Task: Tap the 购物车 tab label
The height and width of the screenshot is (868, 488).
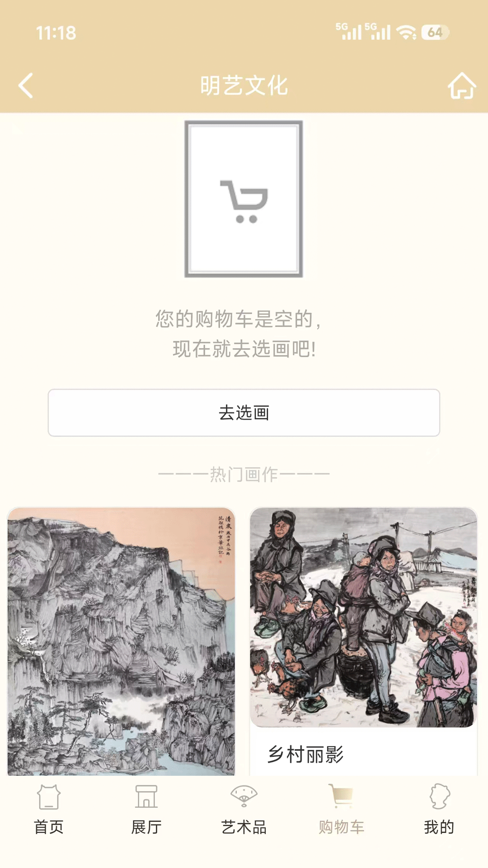Action: click(342, 827)
